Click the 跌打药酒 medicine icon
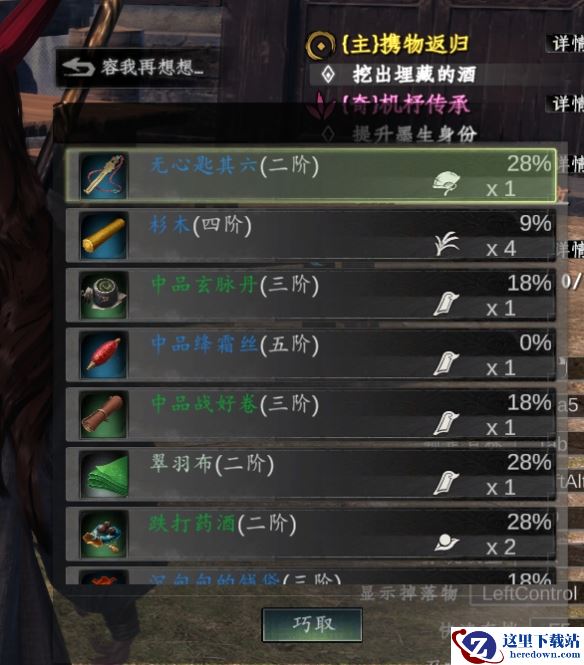 click(103, 534)
